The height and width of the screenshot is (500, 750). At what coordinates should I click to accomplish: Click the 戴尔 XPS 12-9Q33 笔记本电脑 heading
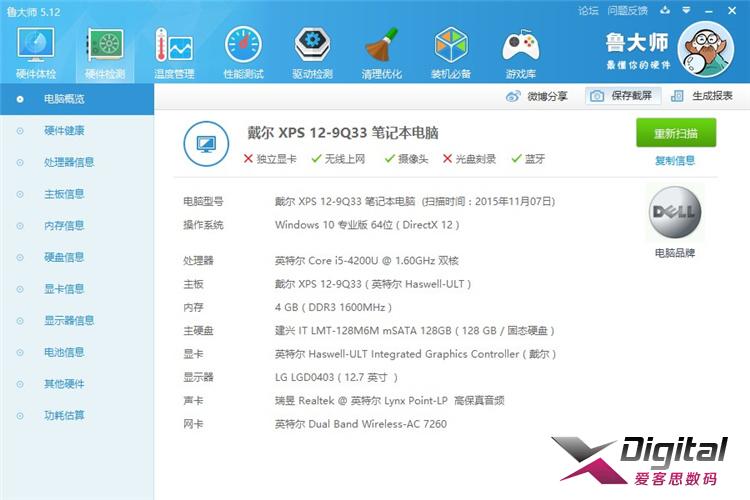(x=342, y=133)
